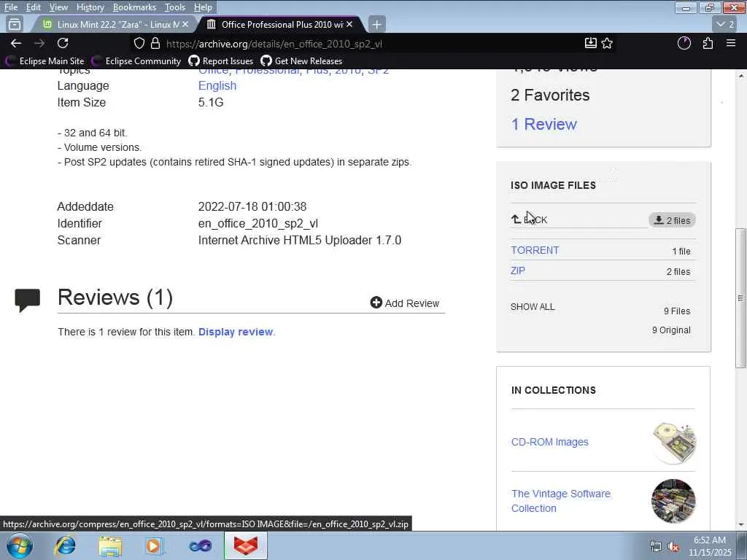The width and height of the screenshot is (747, 560).
Task: Click SHOW ALL files
Action: coord(533,307)
